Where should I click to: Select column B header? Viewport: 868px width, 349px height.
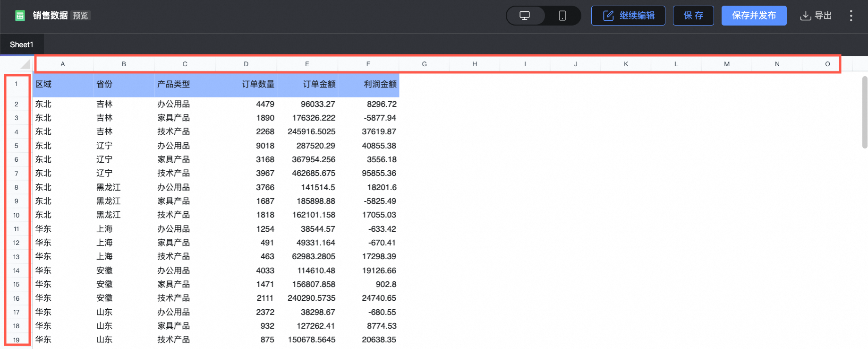tap(124, 64)
